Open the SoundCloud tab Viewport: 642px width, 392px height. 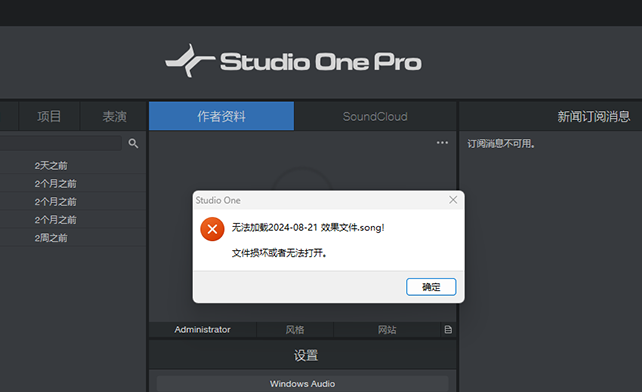375,116
